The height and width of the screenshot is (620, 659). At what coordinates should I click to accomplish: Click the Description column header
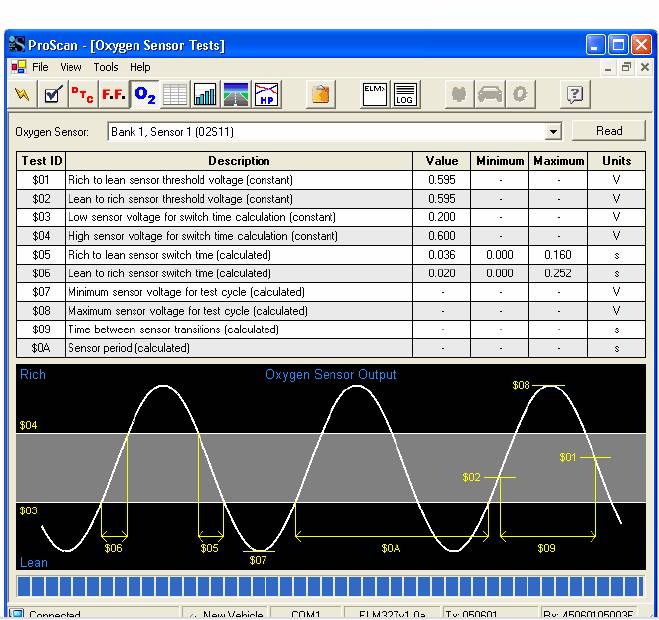pyautogui.click(x=239, y=161)
